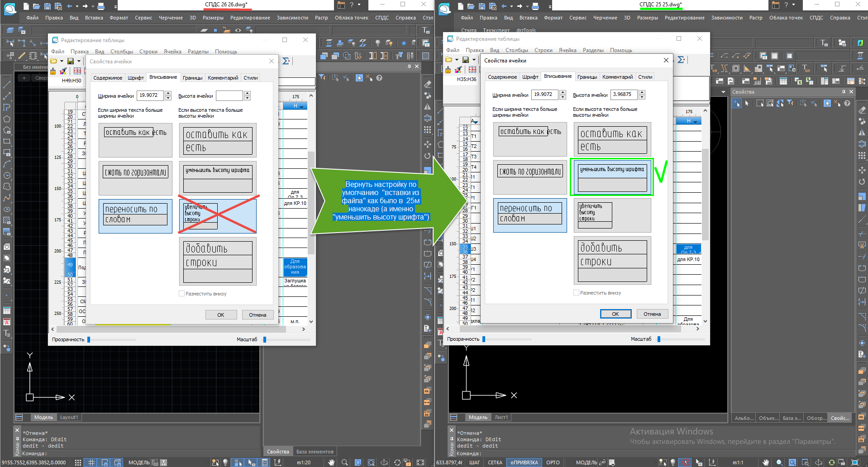868x467 pixels.
Task: Open the СПДС menu in right window
Action: [816, 18]
